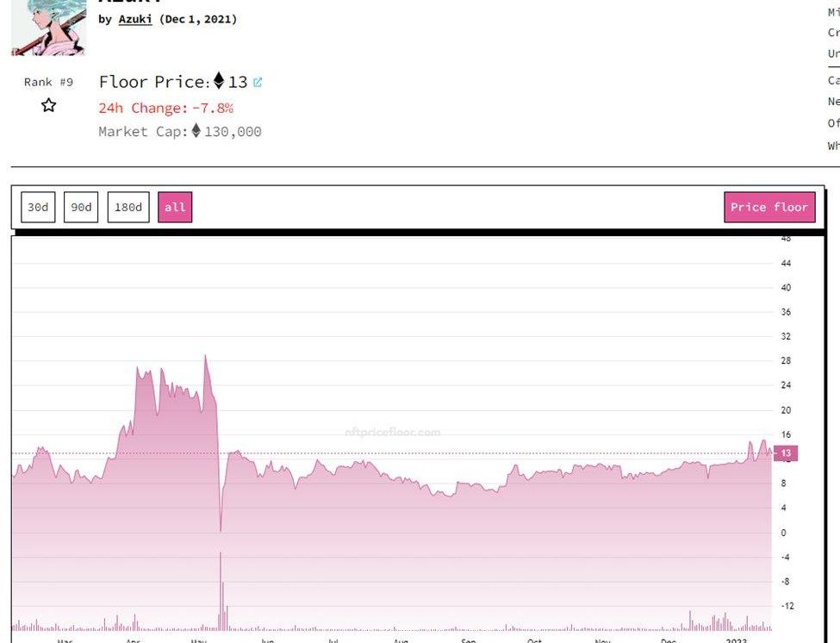Click the lowest price dip near zero

[221, 529]
